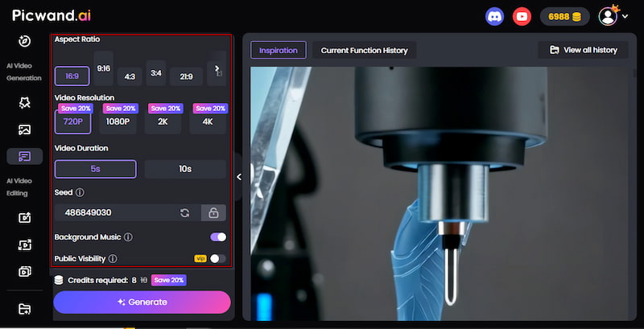Select the 4:3 aspect ratio
The height and width of the screenshot is (329, 644).
pyautogui.click(x=130, y=76)
